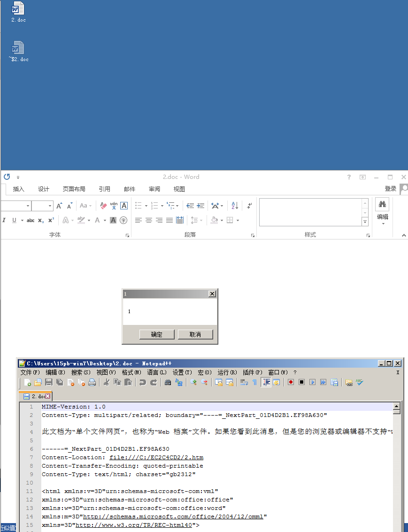Screen dimensions: 408x532
Task: Click Notepad++ Undo arrow icon
Action: [x=142, y=382]
